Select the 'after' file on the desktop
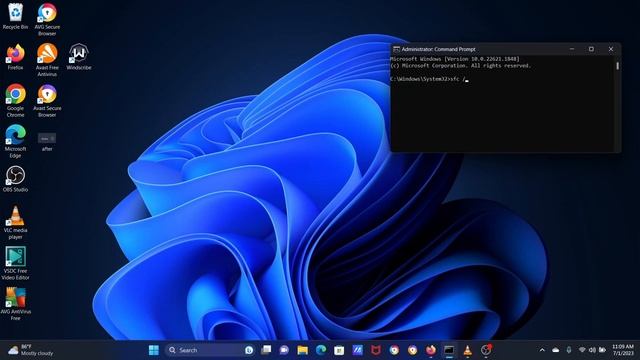The width and height of the screenshot is (640, 360). [47, 142]
